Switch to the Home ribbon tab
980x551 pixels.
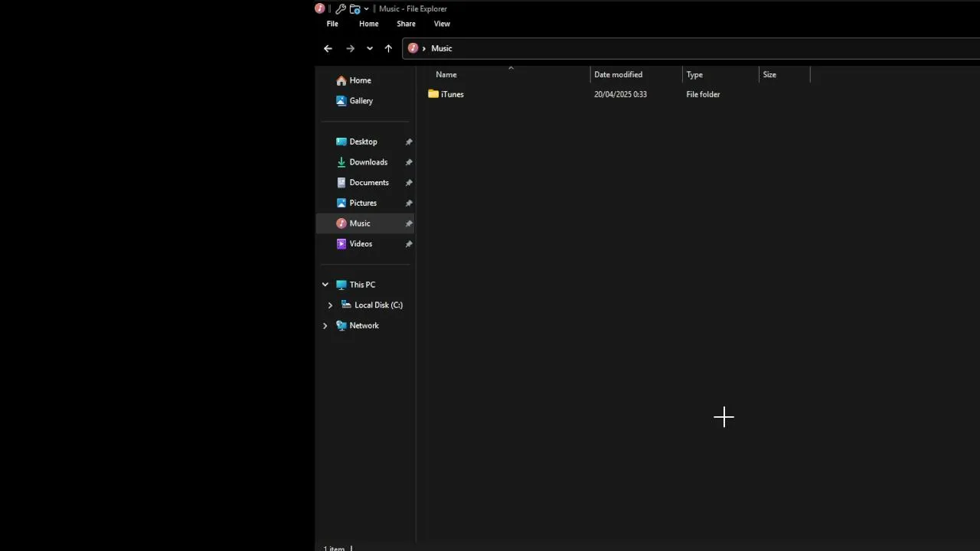(369, 24)
